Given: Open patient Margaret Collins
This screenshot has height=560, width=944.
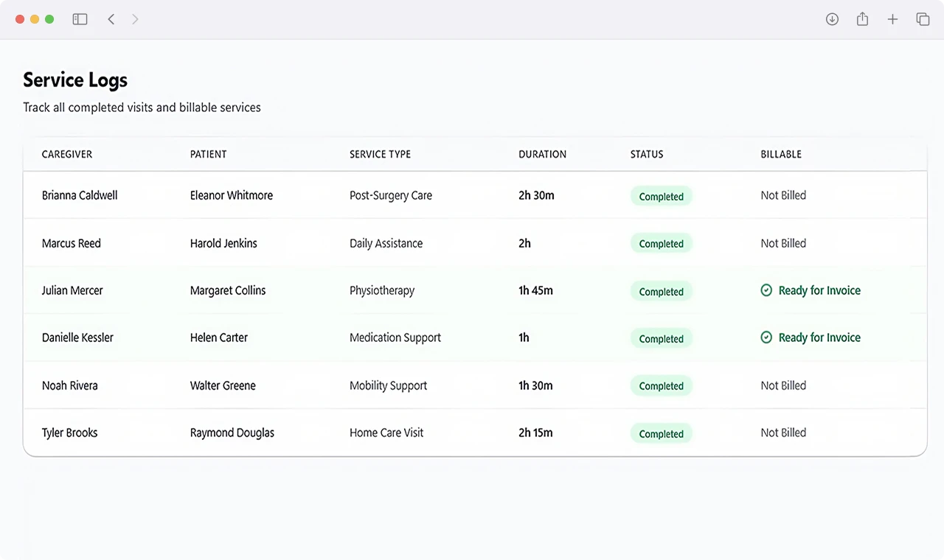Looking at the screenshot, I should 228,290.
